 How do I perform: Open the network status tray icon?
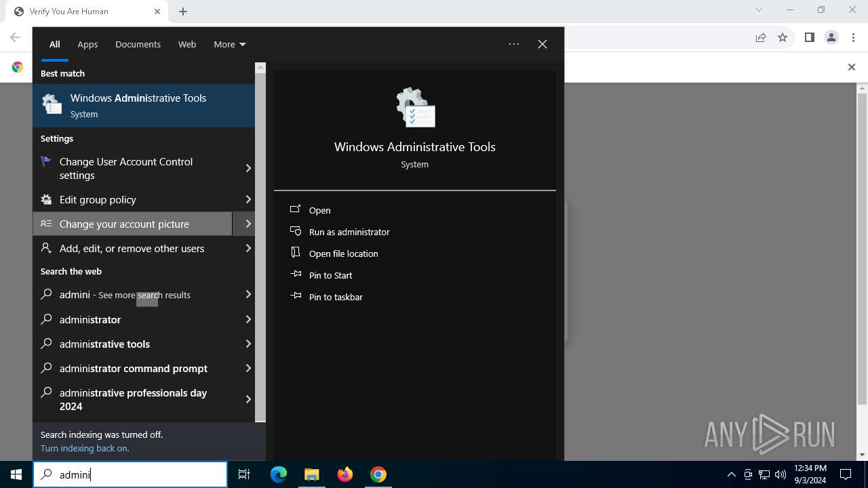pos(764,474)
